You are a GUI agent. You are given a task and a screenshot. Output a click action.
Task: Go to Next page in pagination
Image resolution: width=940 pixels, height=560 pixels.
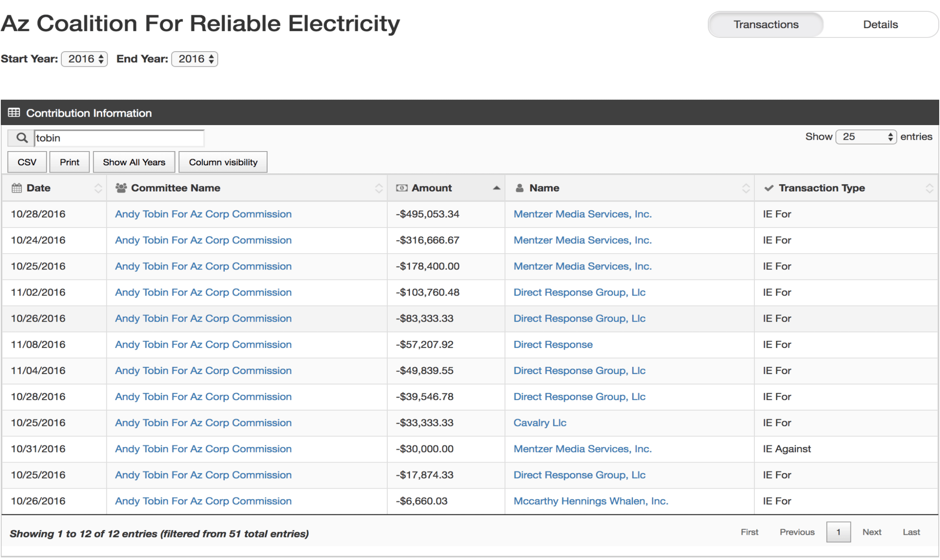click(x=872, y=532)
